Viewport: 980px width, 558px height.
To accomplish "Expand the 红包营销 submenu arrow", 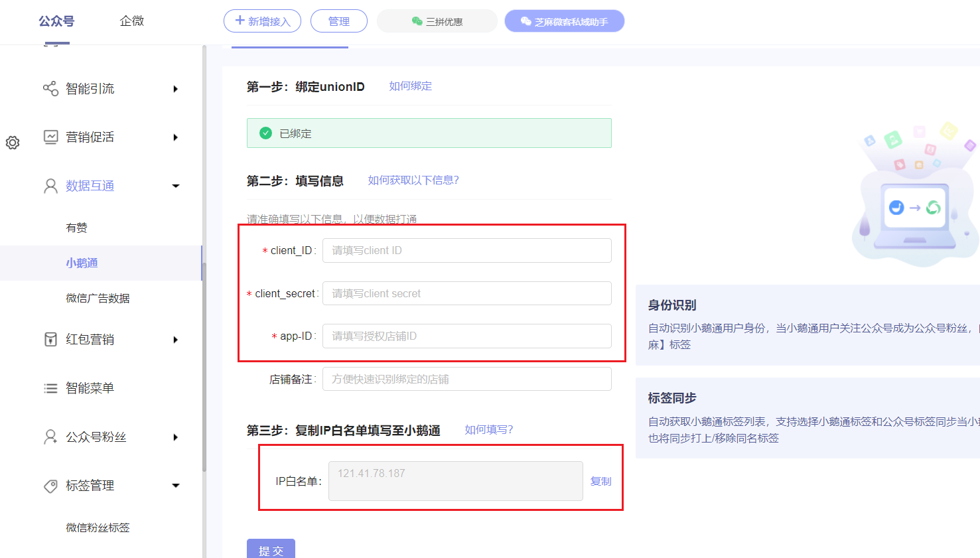I will (x=175, y=340).
